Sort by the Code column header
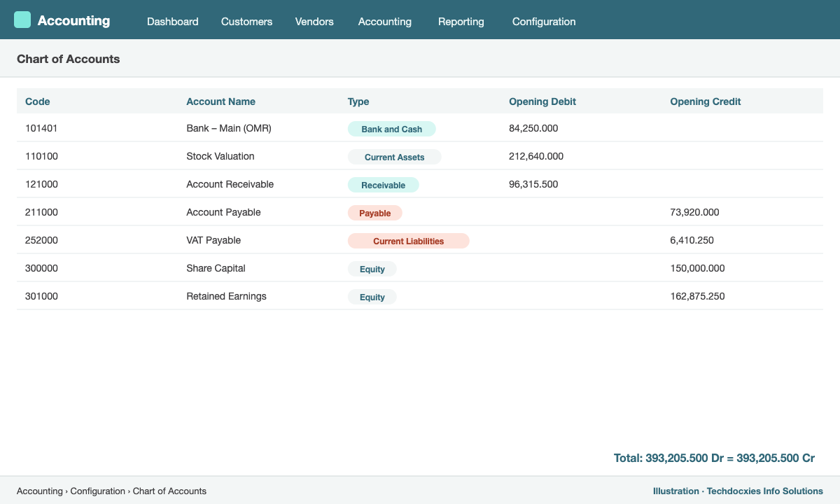The image size is (840, 504). pyautogui.click(x=38, y=101)
